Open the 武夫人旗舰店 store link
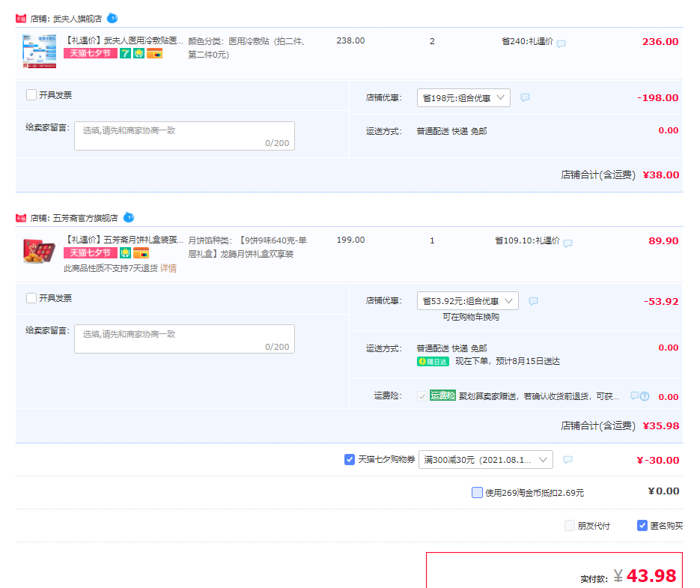 [x=77, y=19]
